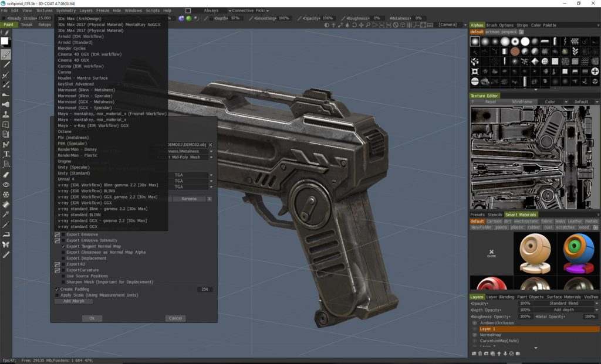The height and width of the screenshot is (364, 601).
Task: Select the Text tool (T icon)
Action: pyautogui.click(x=6, y=154)
